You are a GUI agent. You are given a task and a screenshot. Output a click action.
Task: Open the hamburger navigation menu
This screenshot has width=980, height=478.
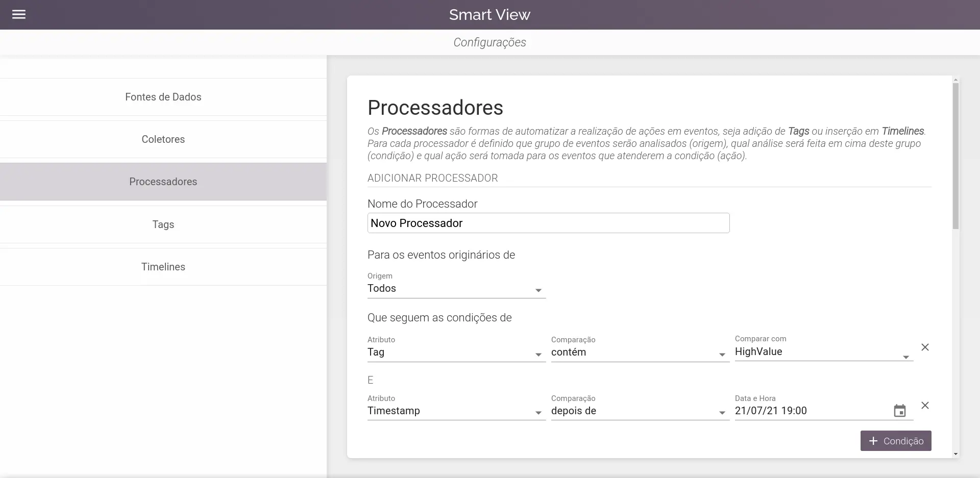(x=19, y=14)
